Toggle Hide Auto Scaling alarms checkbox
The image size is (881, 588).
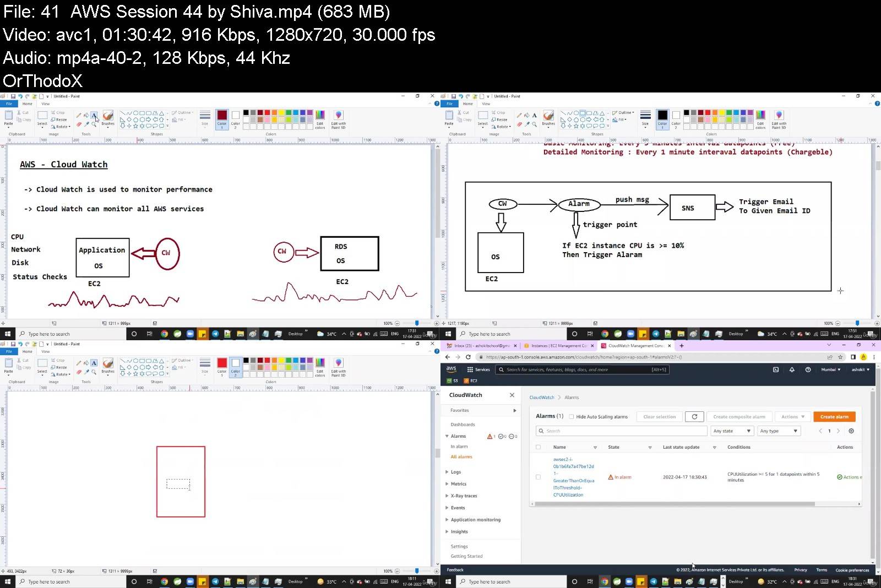click(x=572, y=417)
